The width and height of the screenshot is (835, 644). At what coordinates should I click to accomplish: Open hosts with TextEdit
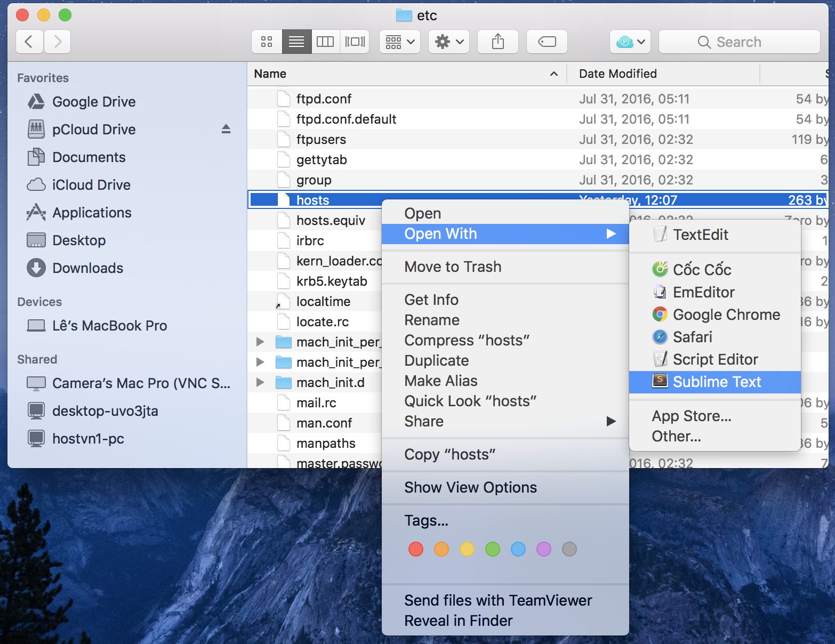point(715,235)
